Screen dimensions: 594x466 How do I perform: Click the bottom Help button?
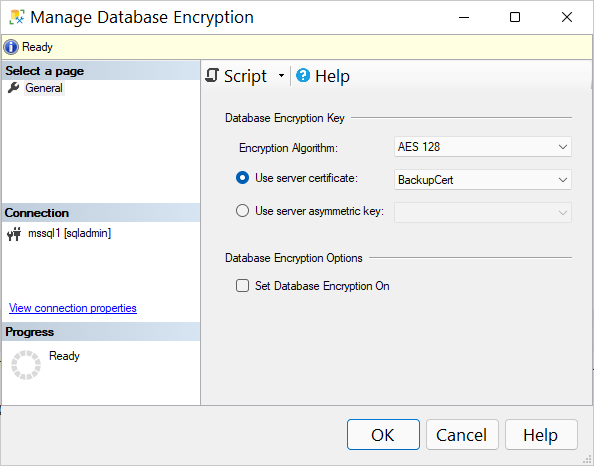(541, 435)
